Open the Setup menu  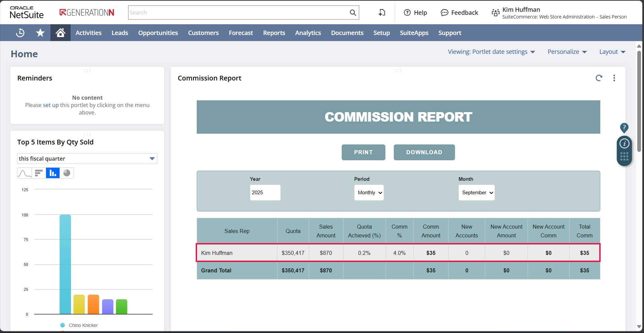382,33
